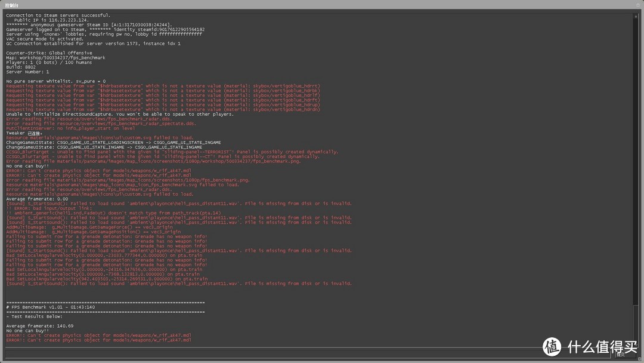Click 'Connection to Steam servers successful.' line

58,16
